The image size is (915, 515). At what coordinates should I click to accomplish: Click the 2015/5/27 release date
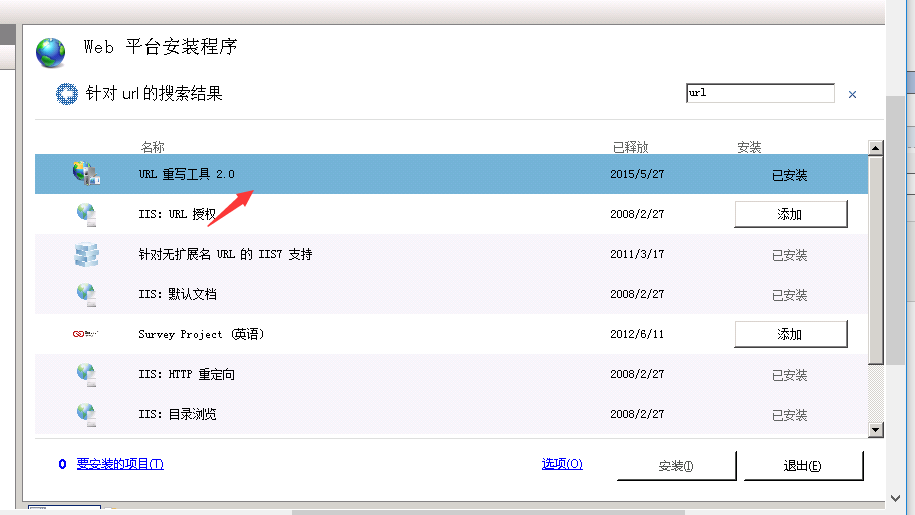point(637,174)
